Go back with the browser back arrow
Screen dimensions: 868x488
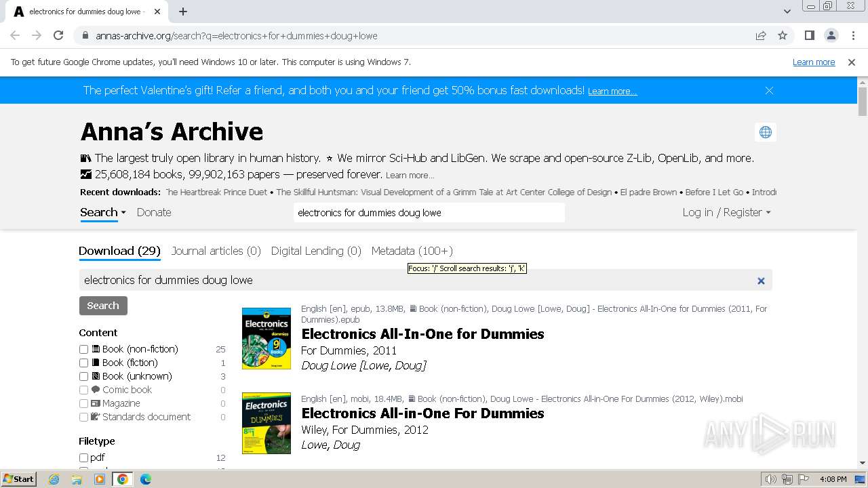pyautogui.click(x=15, y=35)
